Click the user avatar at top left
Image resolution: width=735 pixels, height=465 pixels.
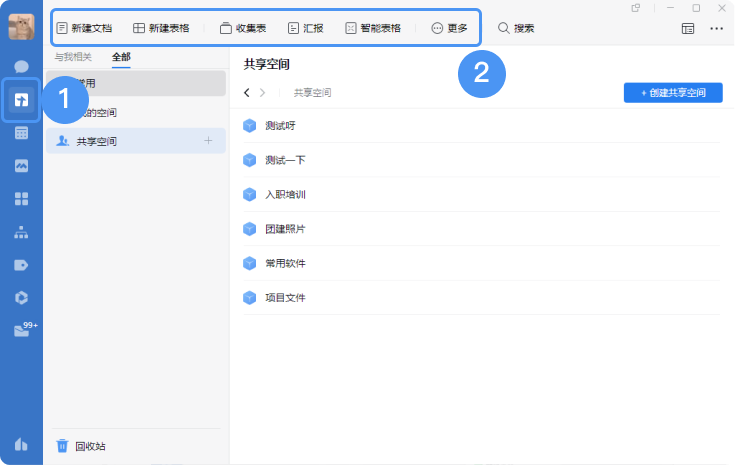click(21, 27)
